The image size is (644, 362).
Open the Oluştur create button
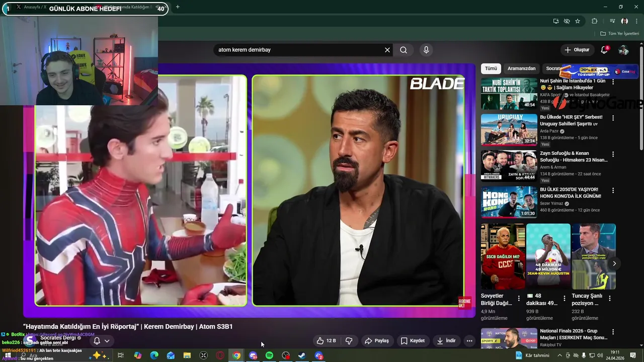click(577, 50)
